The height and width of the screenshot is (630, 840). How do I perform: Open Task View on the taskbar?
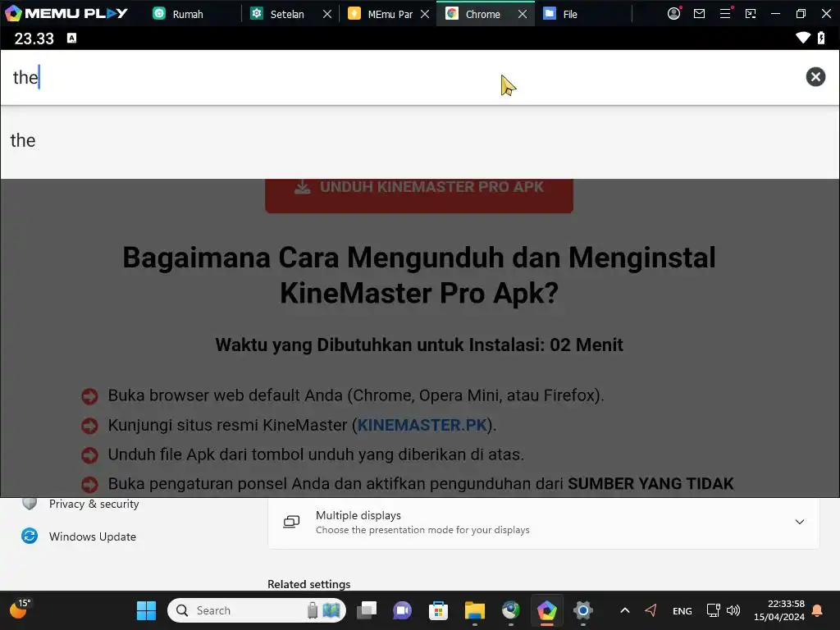(367, 610)
